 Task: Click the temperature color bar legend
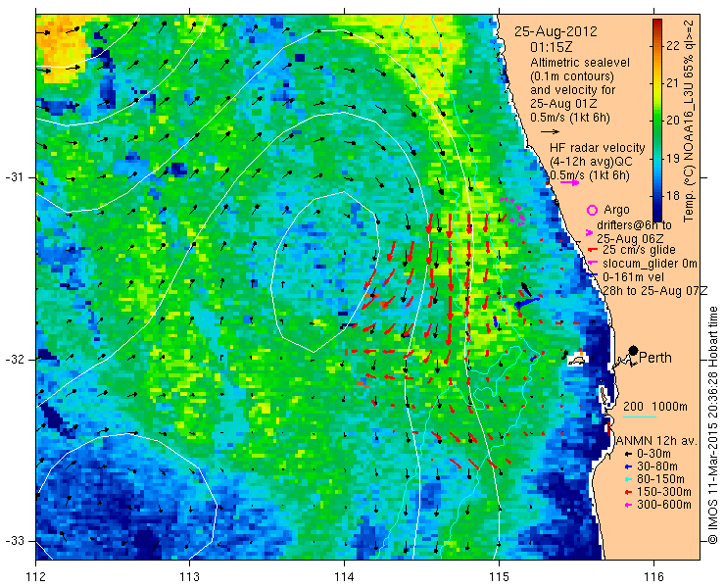657,121
